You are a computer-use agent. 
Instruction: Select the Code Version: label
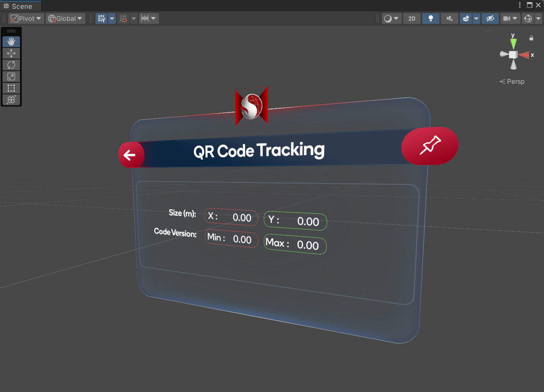coord(175,232)
